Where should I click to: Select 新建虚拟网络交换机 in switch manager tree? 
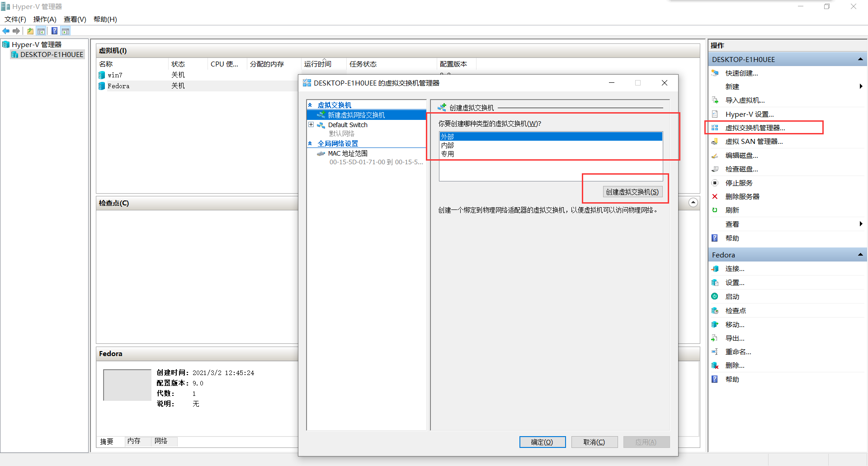(x=356, y=115)
